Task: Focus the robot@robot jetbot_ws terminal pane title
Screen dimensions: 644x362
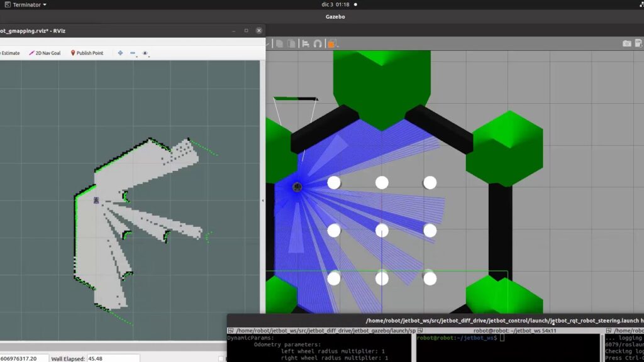Action: (508, 331)
